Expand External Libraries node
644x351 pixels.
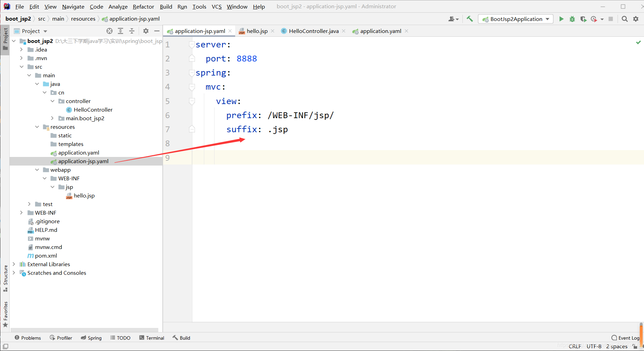tap(14, 264)
